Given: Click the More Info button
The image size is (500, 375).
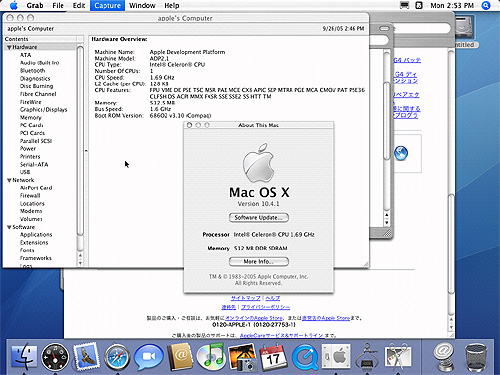Looking at the screenshot, I should tap(259, 262).
